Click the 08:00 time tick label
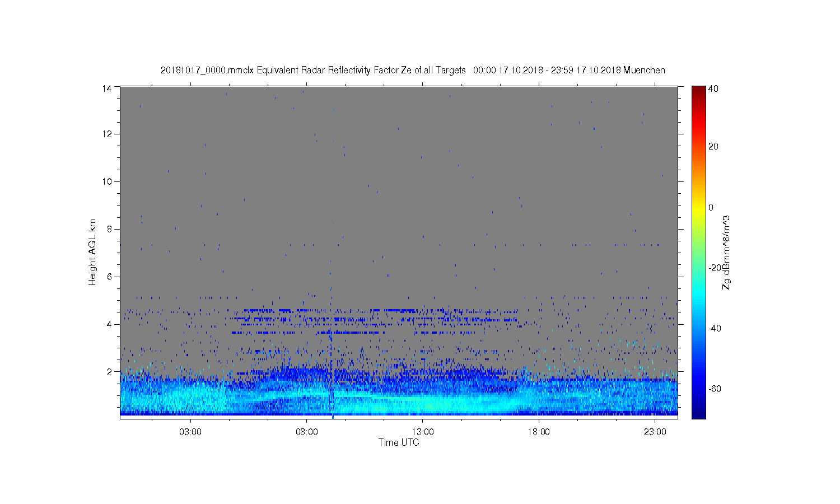 307,432
